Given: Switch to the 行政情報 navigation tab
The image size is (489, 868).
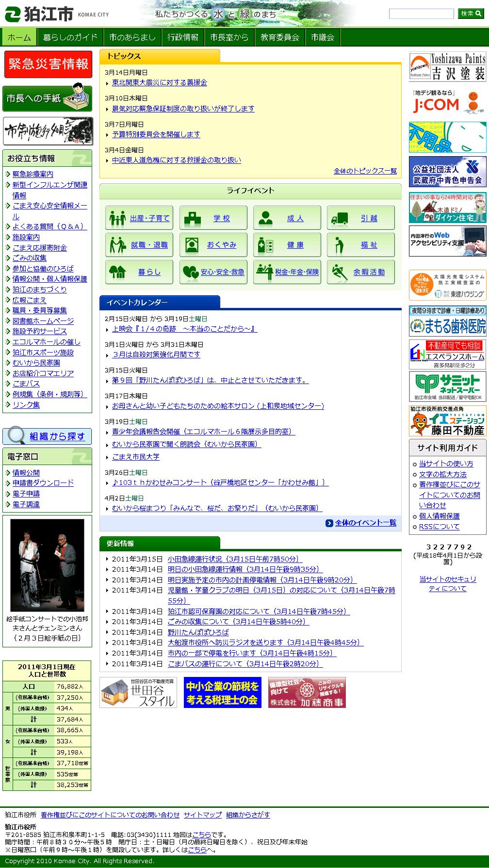Looking at the screenshot, I should [x=183, y=37].
